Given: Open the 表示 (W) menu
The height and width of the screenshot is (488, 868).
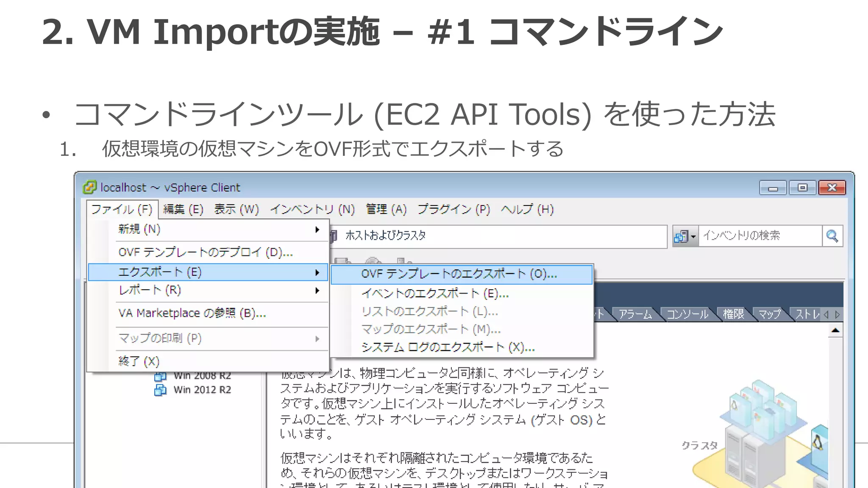Looking at the screenshot, I should pyautogui.click(x=236, y=209).
